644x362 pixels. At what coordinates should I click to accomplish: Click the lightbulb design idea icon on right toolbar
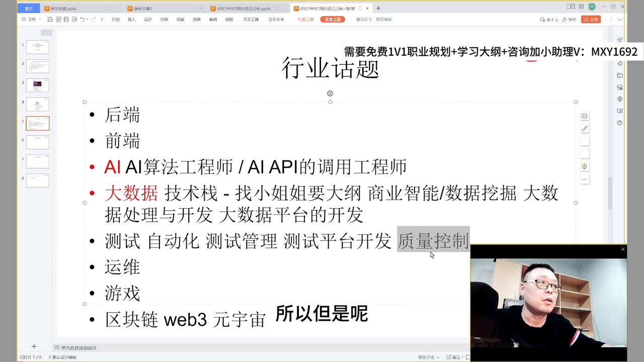point(585,166)
